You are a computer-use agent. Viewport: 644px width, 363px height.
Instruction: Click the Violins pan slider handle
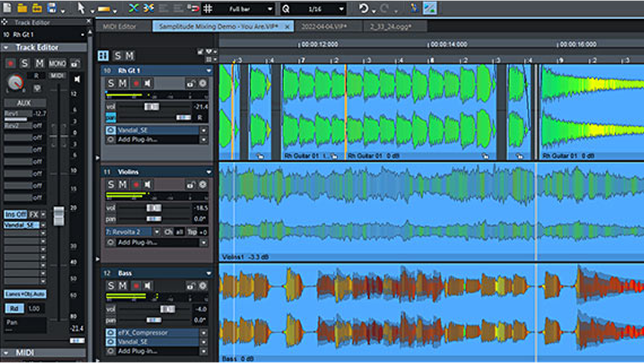[154, 219]
